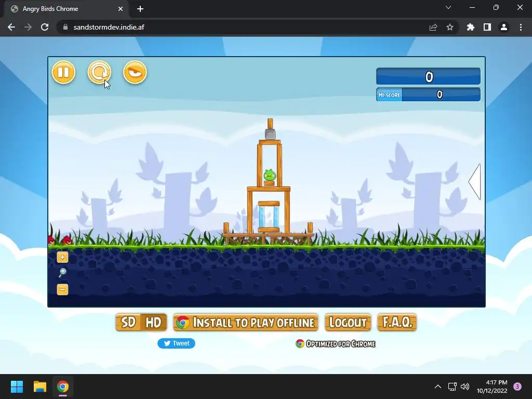Open the F.A.Q. page
The height and width of the screenshot is (399, 532).
tap(397, 322)
